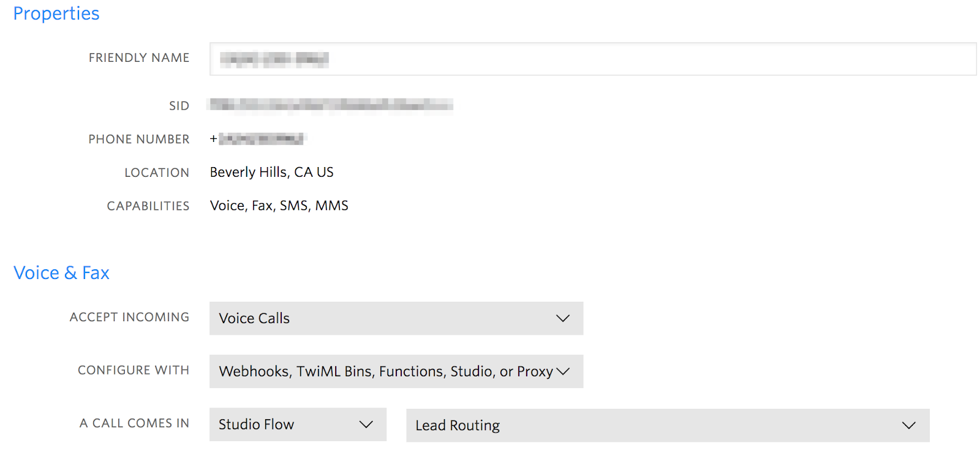The image size is (980, 451).
Task: Open the Studio Flow handler dropdown
Action: tap(297, 424)
